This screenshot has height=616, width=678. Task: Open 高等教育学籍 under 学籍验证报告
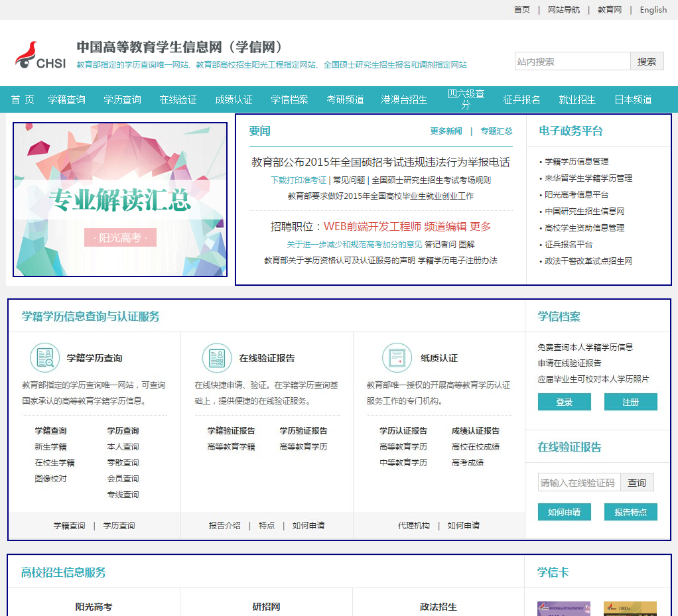click(x=231, y=447)
